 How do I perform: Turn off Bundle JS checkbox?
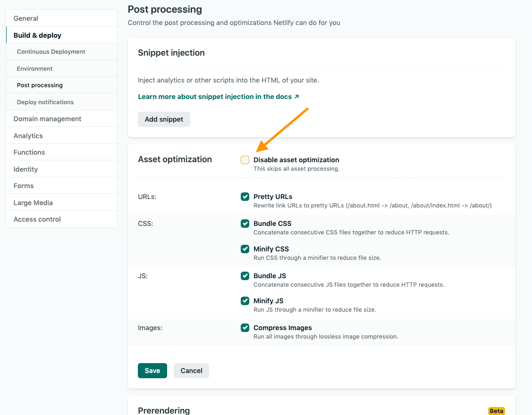coord(245,276)
